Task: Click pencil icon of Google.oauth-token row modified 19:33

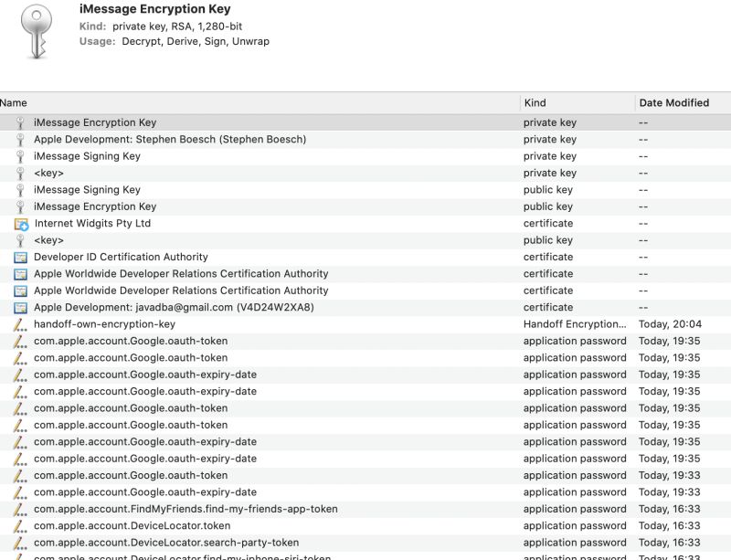Action: pyautogui.click(x=19, y=476)
